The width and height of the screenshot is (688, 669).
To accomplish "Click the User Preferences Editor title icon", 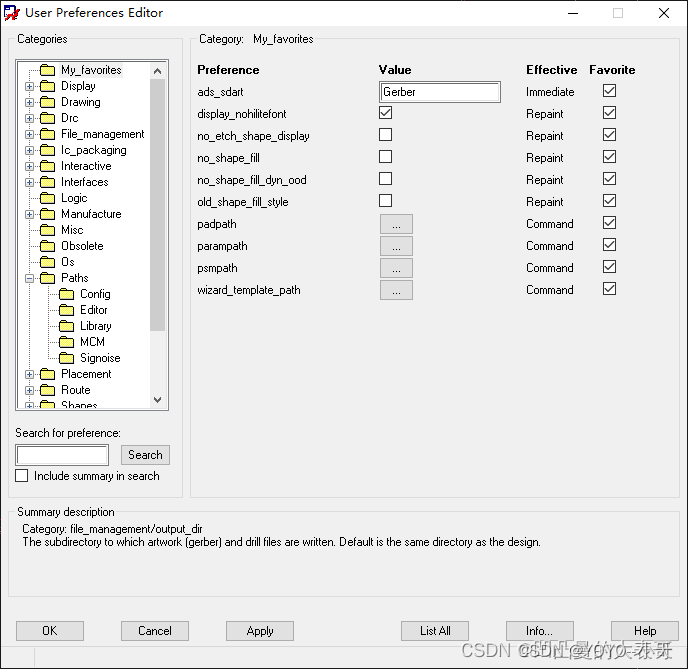I will 11,13.
